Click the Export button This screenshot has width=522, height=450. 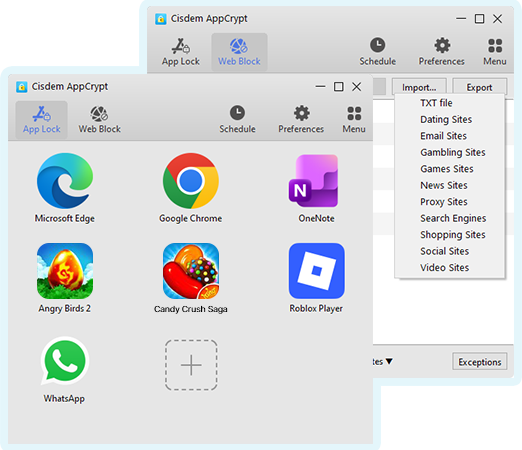coord(479,87)
